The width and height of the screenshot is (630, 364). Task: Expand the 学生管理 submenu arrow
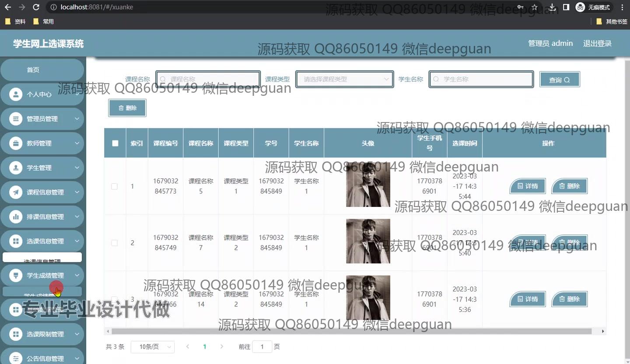point(77,168)
